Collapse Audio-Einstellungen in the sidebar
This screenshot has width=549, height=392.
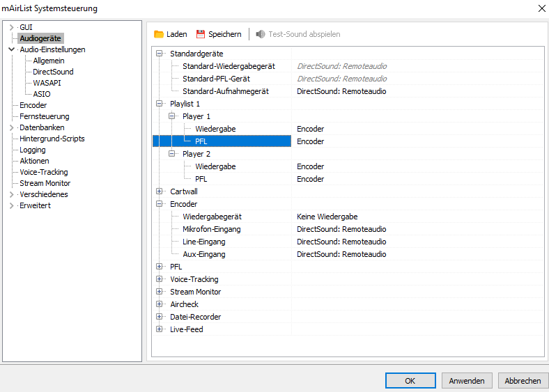click(x=11, y=49)
